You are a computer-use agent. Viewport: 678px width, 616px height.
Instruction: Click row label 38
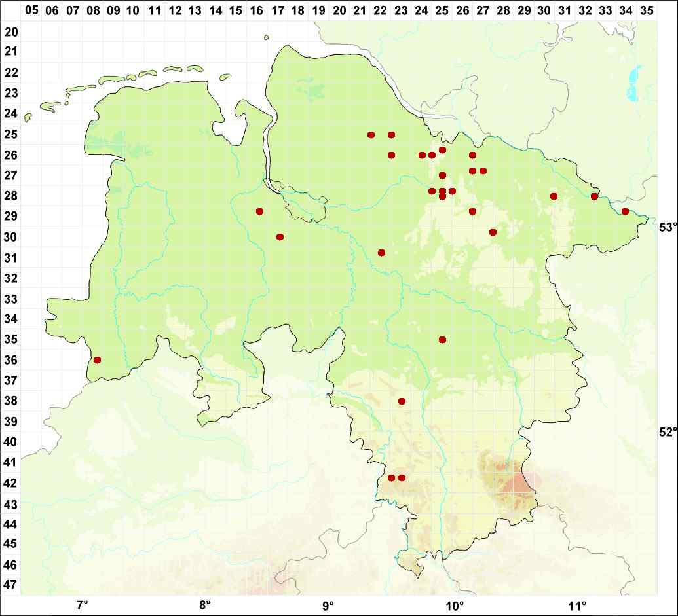pos(11,401)
